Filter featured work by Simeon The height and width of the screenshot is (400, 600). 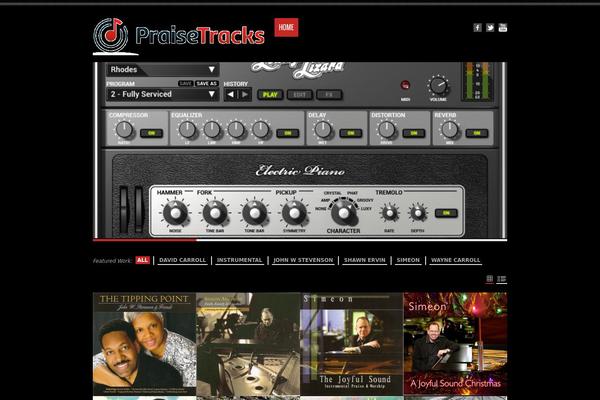pos(408,260)
